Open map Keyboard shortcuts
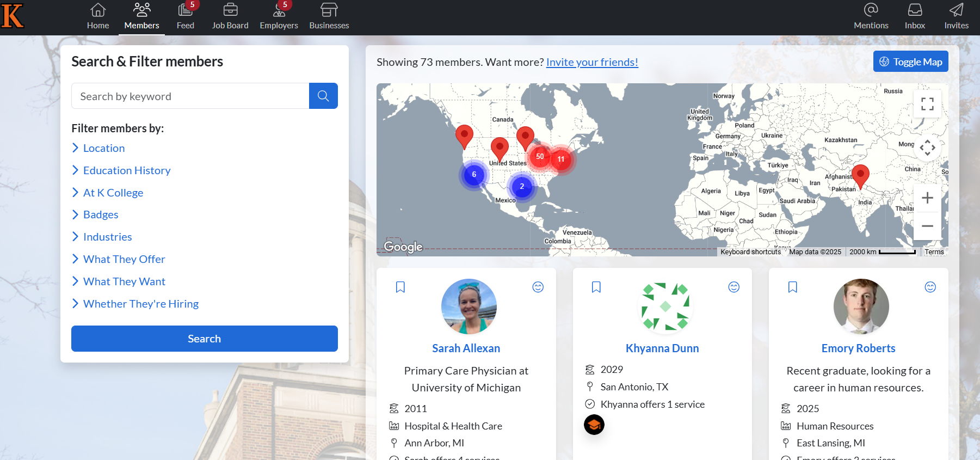This screenshot has height=460, width=980. (750, 252)
